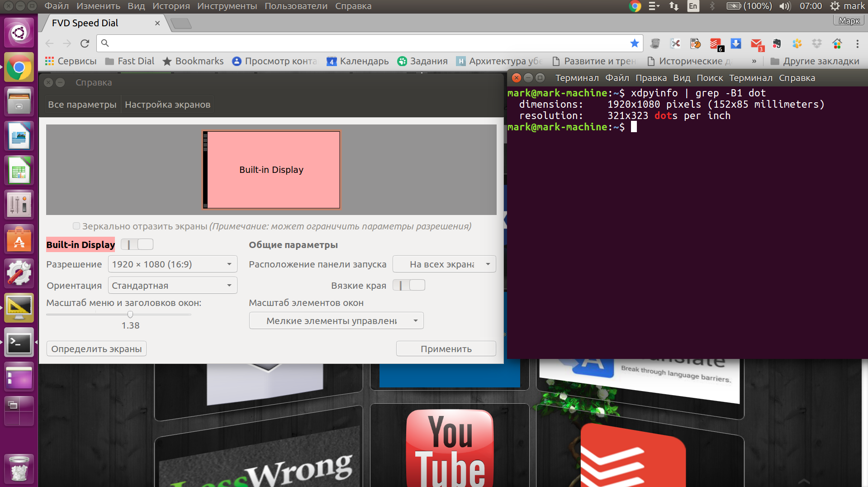Open the 'Сервисы' apps bookmark
868x487 pixels.
(x=71, y=61)
